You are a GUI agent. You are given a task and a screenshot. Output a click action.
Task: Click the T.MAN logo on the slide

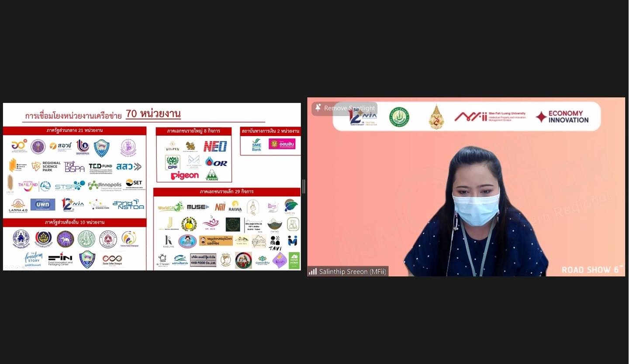pos(212,175)
